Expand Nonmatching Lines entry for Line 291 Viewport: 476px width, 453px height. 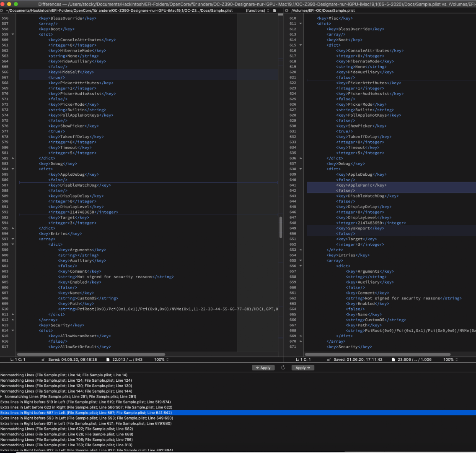pos(2,396)
